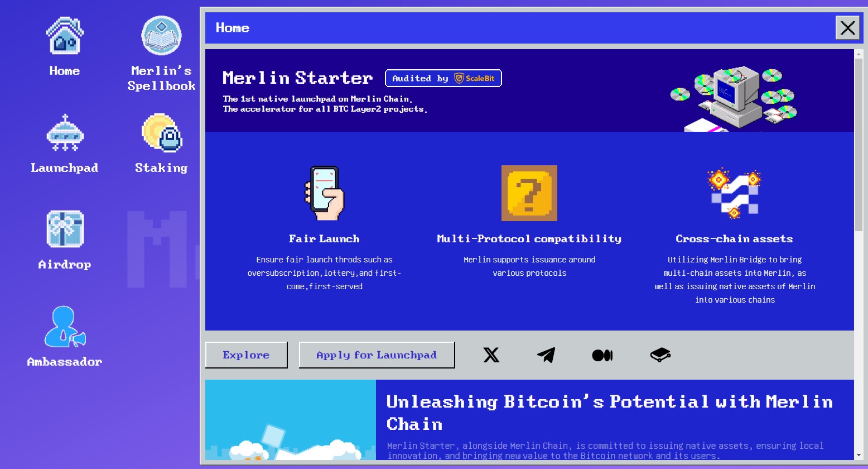Click the retro computer illustration
This screenshot has height=469, width=868.
pos(734,99)
